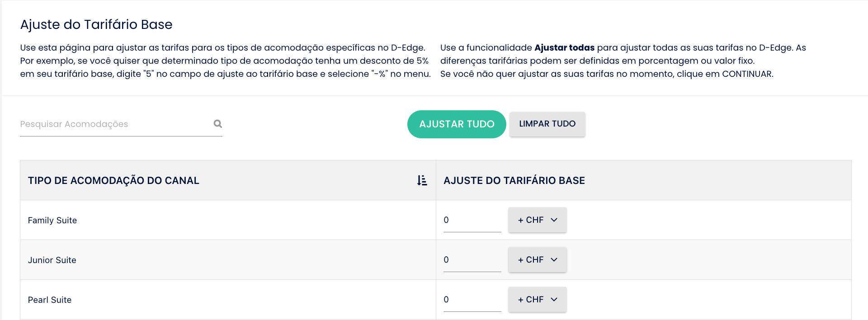868x320 pixels.
Task: Click the AJUSTAR TUDO button
Action: [x=457, y=124]
